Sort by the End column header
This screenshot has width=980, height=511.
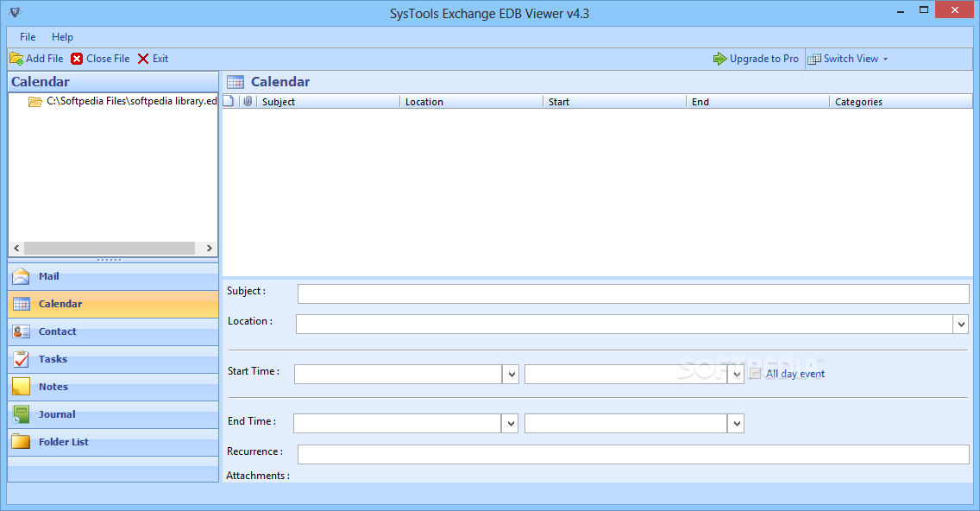point(757,101)
